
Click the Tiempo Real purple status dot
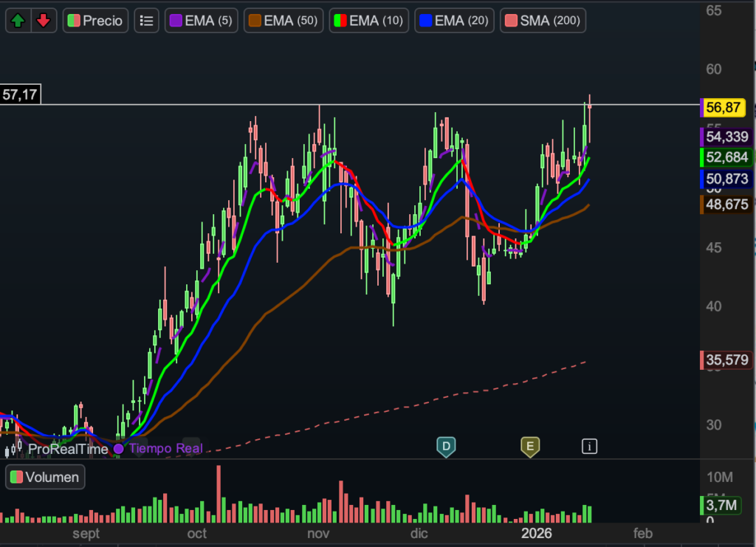pyautogui.click(x=119, y=449)
